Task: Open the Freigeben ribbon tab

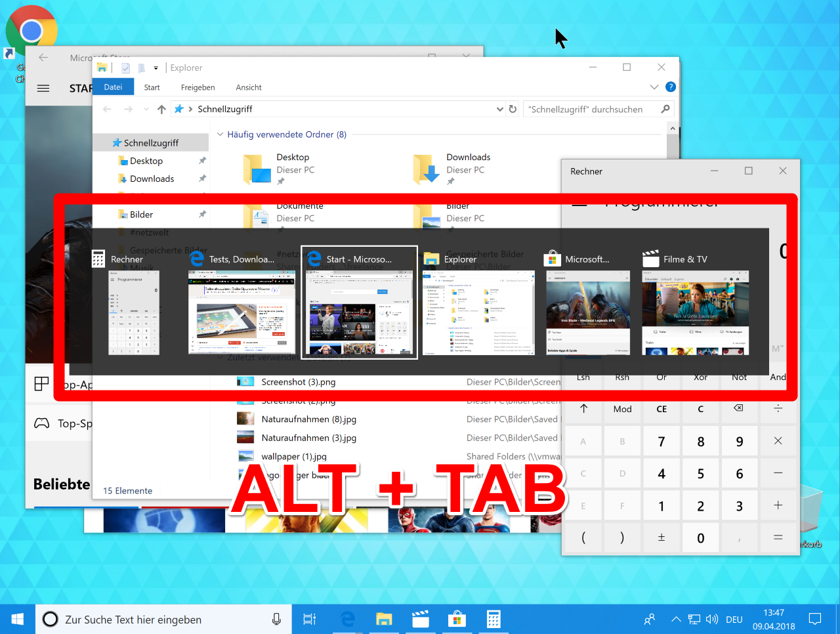Action: tap(198, 87)
